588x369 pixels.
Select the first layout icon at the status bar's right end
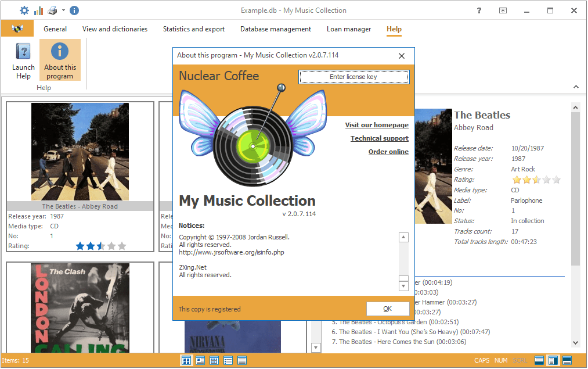(x=539, y=360)
